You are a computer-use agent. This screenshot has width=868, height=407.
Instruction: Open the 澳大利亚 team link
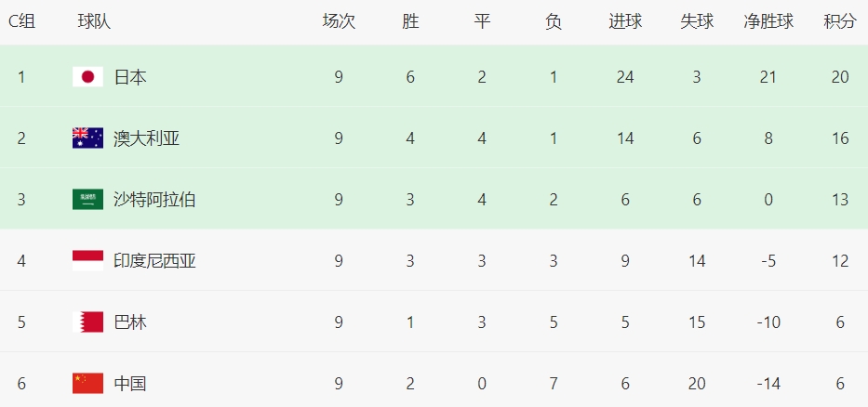[x=147, y=138]
